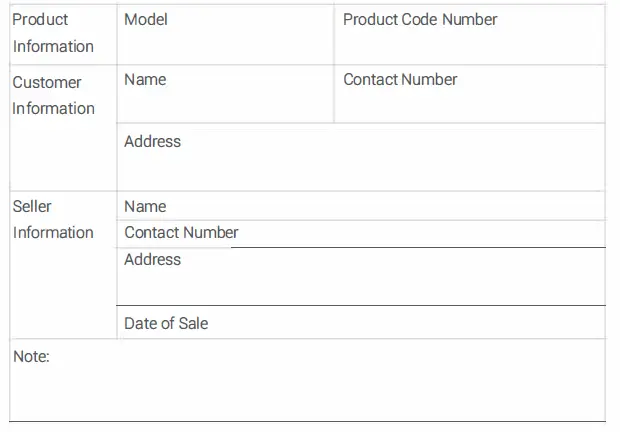Click the Customer Information row header
The width and height of the screenshot is (620, 432).
pyautogui.click(x=53, y=95)
